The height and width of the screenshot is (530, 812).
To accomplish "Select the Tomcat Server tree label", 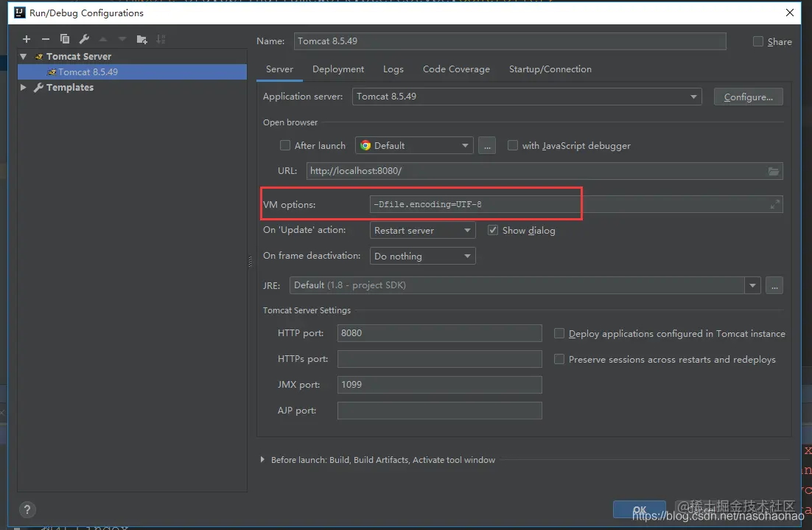I will tap(79, 57).
